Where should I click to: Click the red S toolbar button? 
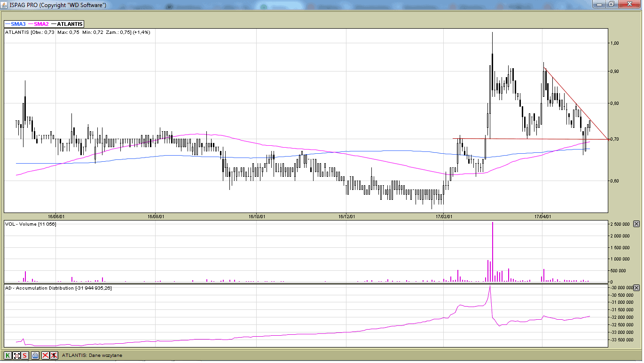[x=25, y=355]
